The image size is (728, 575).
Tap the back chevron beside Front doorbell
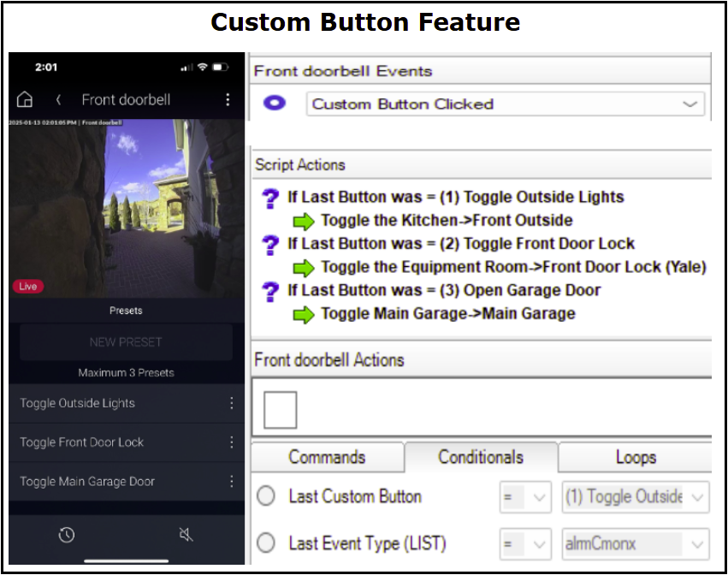click(x=58, y=99)
